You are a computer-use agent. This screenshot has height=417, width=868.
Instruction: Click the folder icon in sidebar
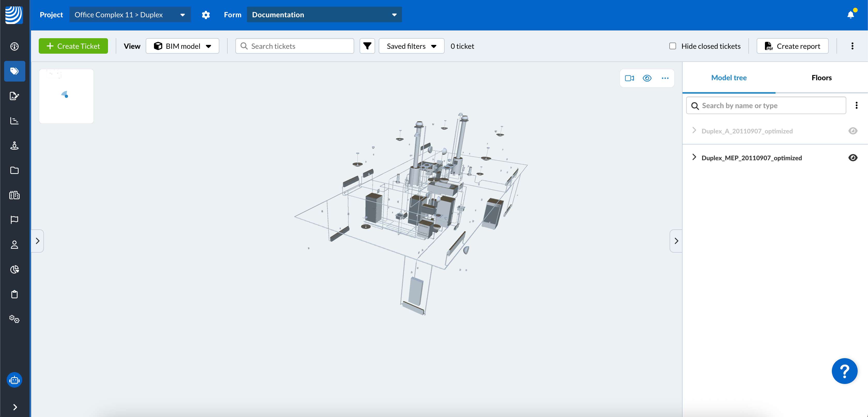coord(14,170)
